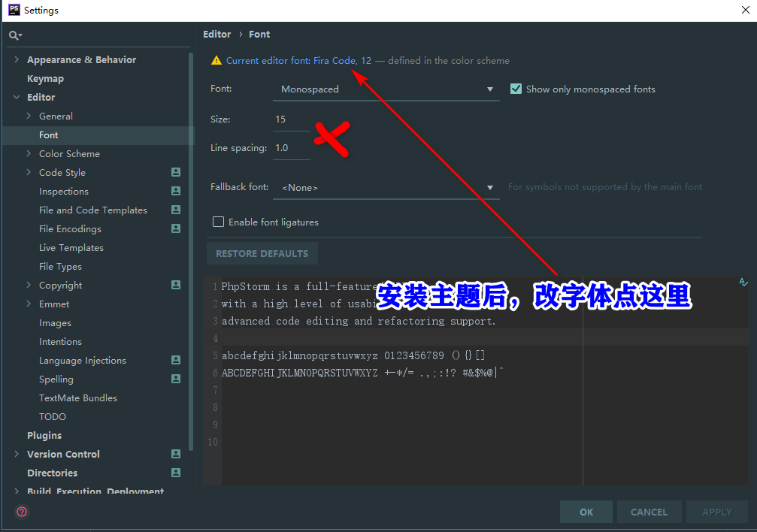
Task: Enable font ligatures checkbox
Action: click(x=218, y=222)
